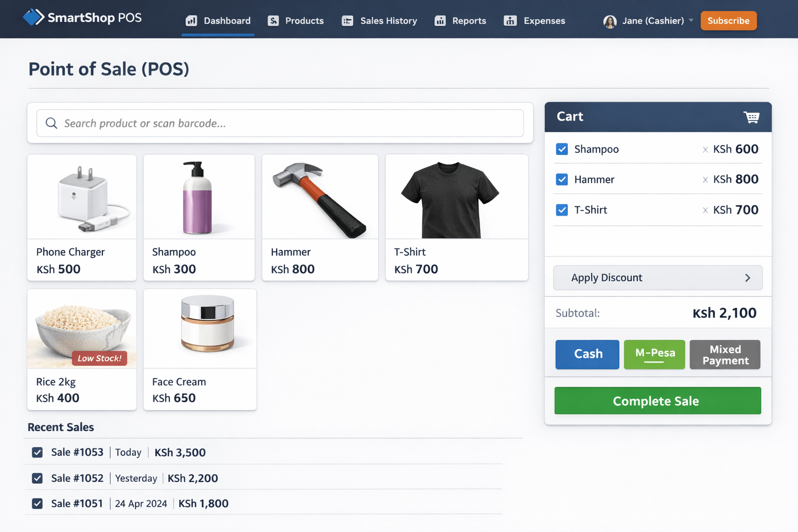Click the Reports chart icon in navbar
Image resolution: width=798 pixels, height=532 pixels.
point(440,21)
